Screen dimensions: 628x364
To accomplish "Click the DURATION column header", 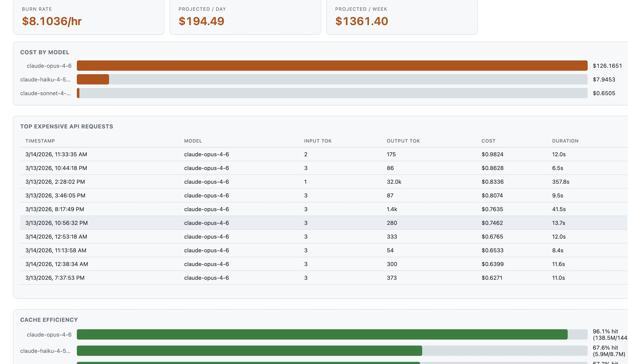I will point(565,141).
